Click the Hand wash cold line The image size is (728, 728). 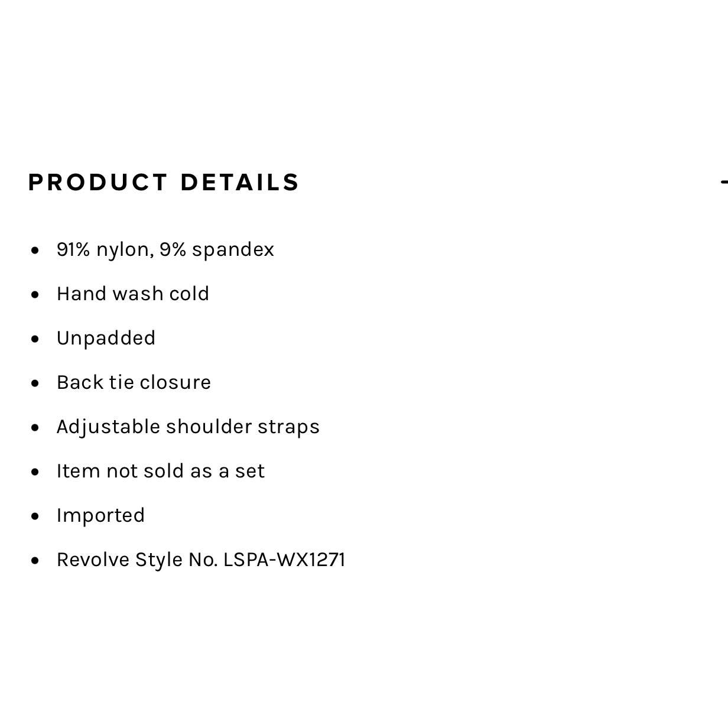(x=133, y=294)
